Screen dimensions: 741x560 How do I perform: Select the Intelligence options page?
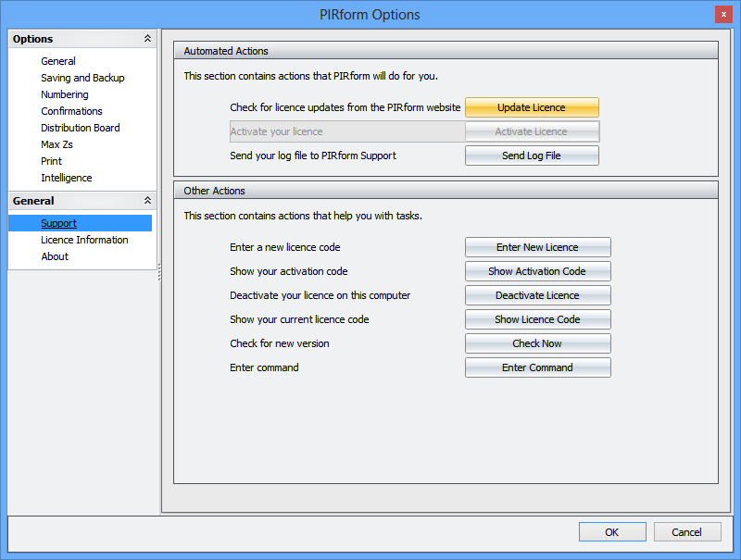click(x=67, y=178)
